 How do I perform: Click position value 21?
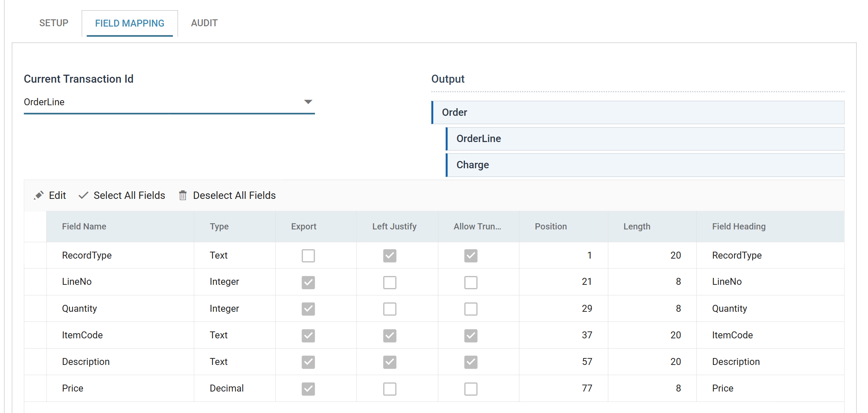tap(587, 282)
